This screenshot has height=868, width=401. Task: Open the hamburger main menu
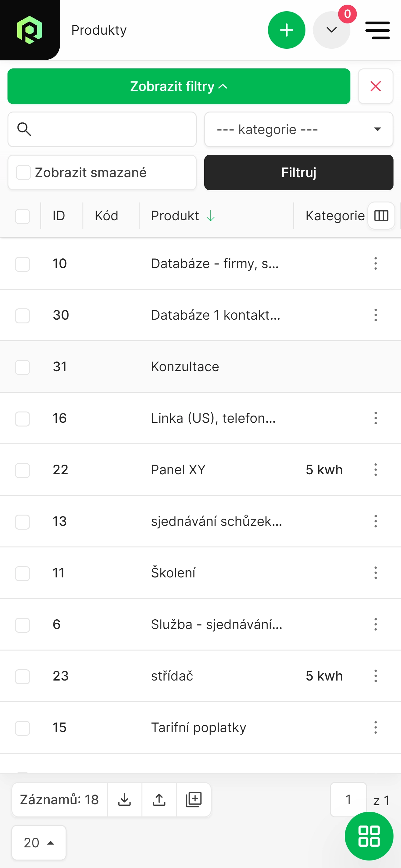tap(378, 30)
